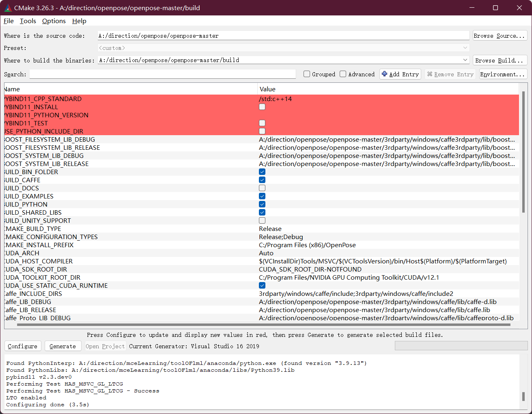This screenshot has width=532, height=414.
Task: Click the 'Found PythonLibs' log line
Action: coord(151,370)
